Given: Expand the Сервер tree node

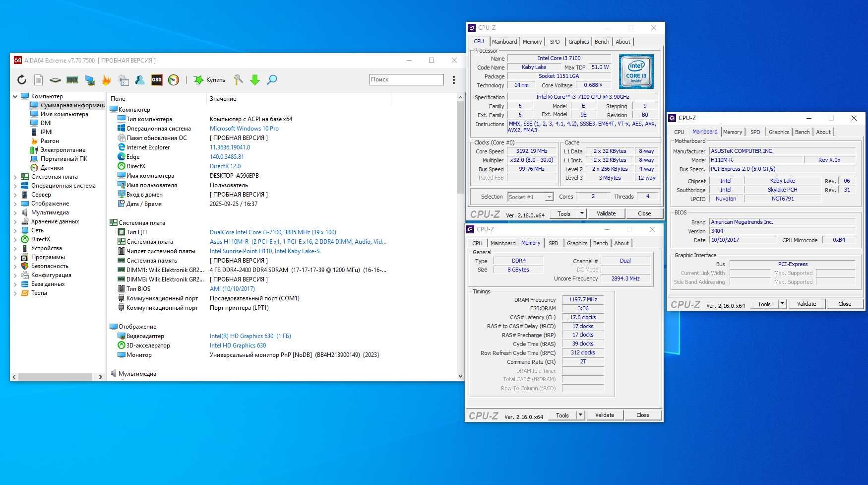Looking at the screenshot, I should click(15, 195).
